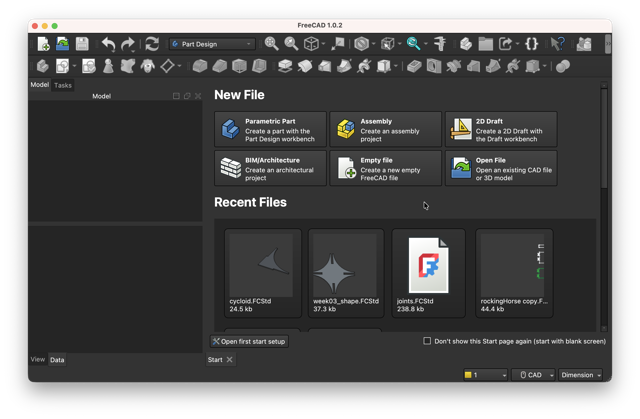Create a Parametric Part file
Image resolution: width=640 pixels, height=419 pixels.
coord(270,129)
